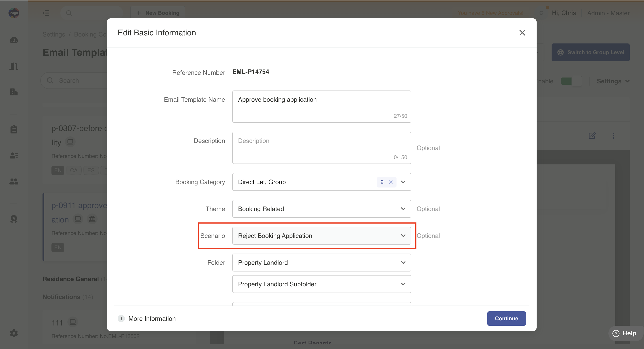Expand the Property Landlord Subfolder dropdown

click(x=322, y=284)
